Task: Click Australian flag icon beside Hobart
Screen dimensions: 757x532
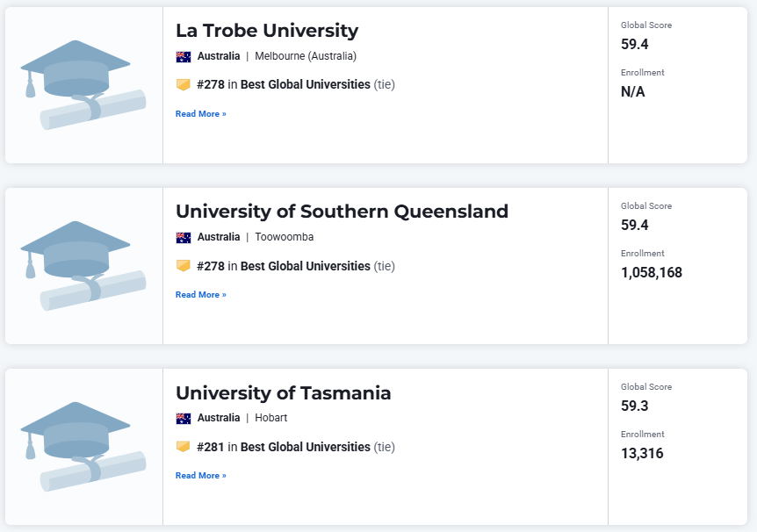Action: pyautogui.click(x=184, y=418)
